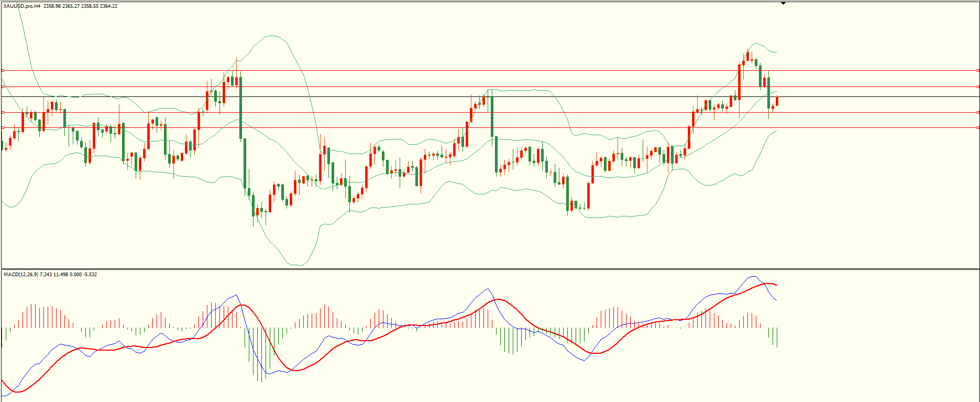Select the lower red horizontal line
The height and width of the screenshot is (402, 980).
pyautogui.click(x=490, y=112)
